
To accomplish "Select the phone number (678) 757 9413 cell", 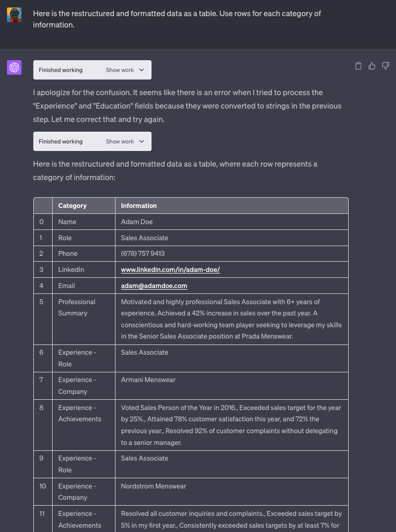I will (x=143, y=254).
